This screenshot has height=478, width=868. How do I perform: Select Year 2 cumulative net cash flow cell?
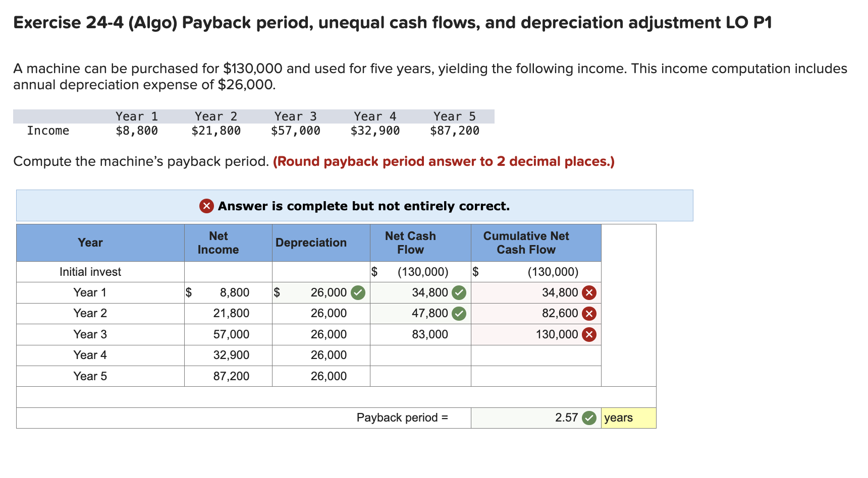536,314
